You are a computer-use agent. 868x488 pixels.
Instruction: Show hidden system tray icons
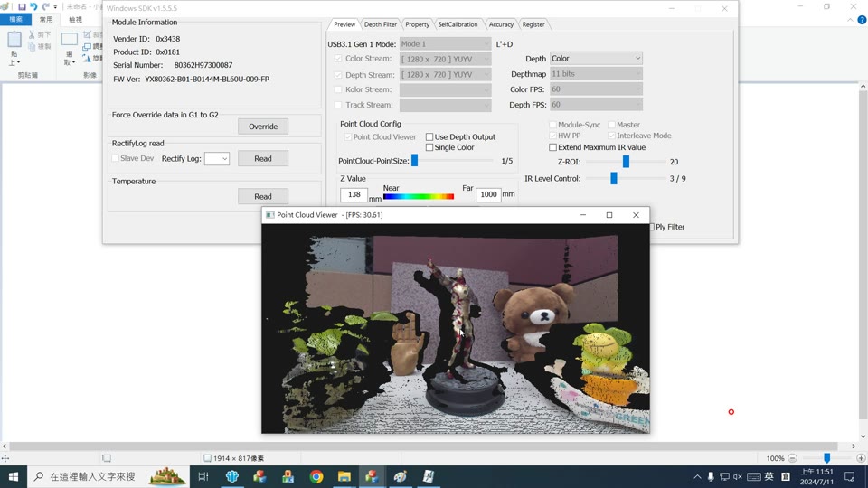tap(697, 476)
